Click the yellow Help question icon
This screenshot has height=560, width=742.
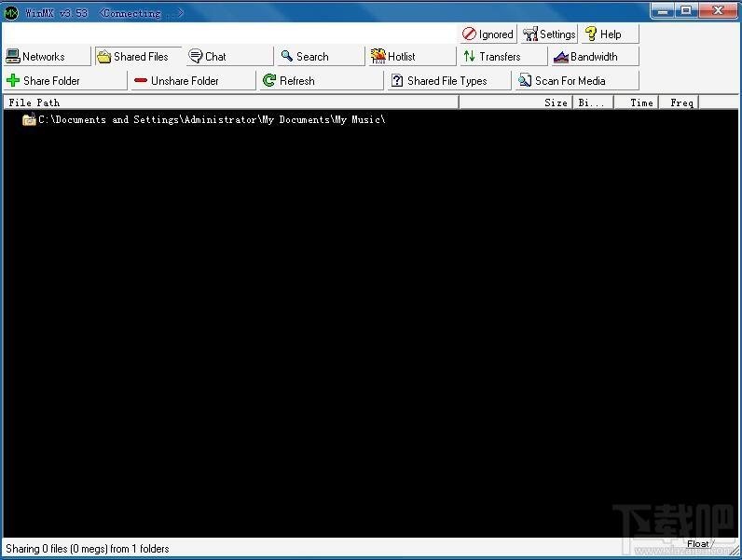pyautogui.click(x=591, y=34)
